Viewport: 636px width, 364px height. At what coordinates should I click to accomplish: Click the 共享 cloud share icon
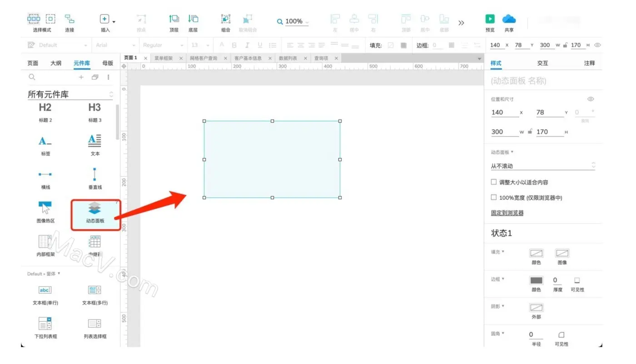509,19
